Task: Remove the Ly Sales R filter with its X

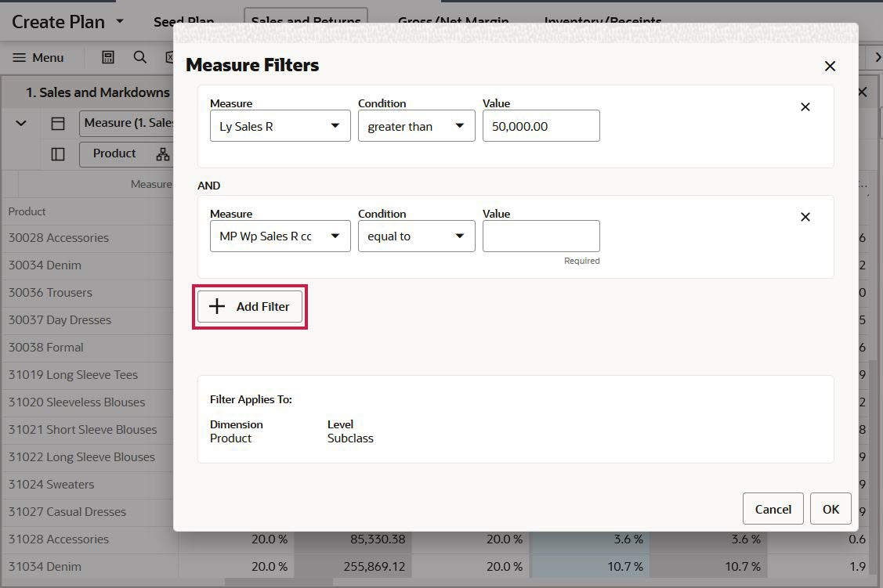Action: 805,106
